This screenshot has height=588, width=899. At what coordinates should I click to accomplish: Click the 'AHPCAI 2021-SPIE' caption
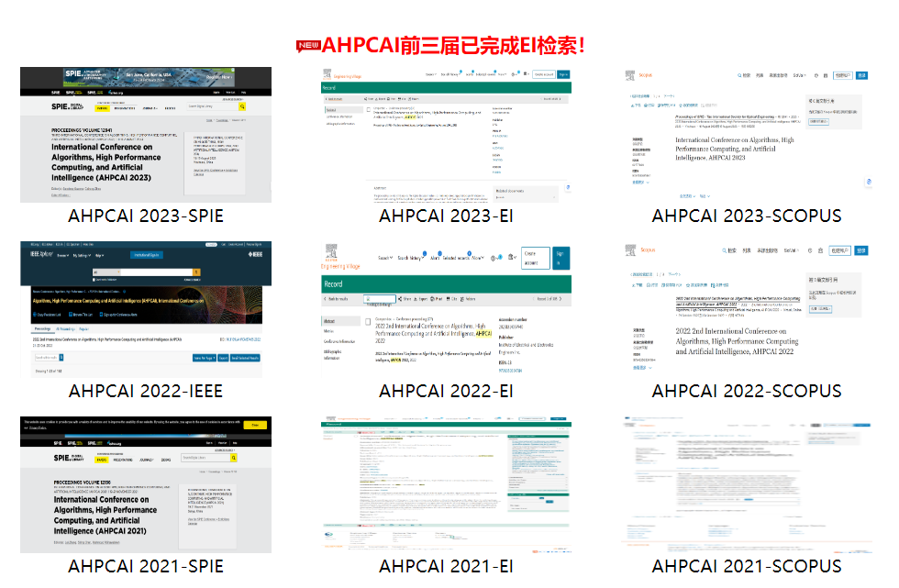pos(146,566)
